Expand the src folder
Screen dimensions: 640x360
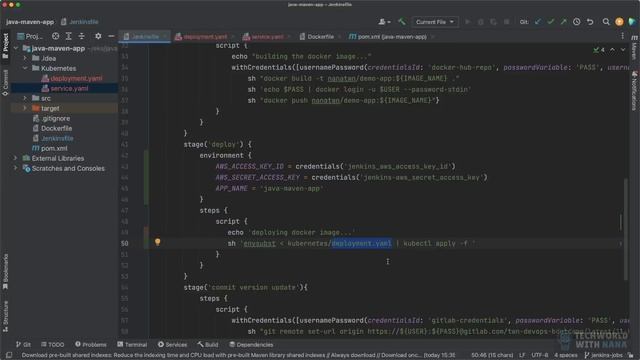(x=25, y=98)
